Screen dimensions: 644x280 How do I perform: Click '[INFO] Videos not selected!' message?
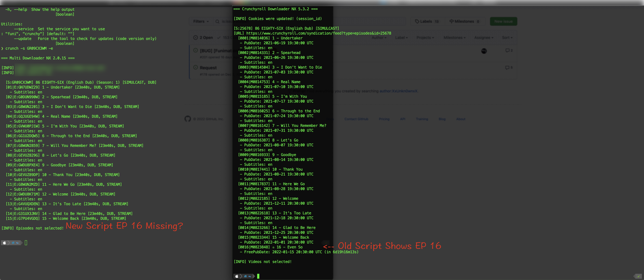point(262,262)
